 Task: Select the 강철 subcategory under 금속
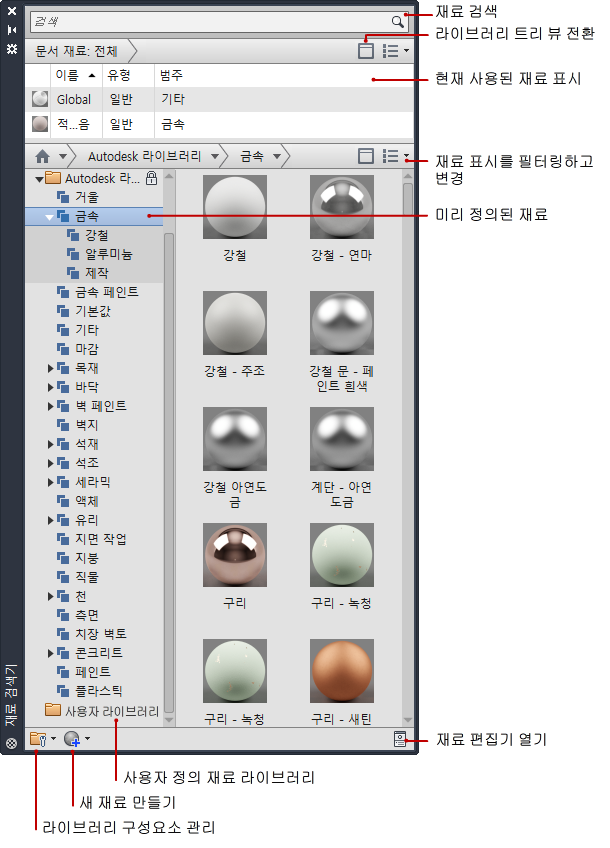[97, 235]
